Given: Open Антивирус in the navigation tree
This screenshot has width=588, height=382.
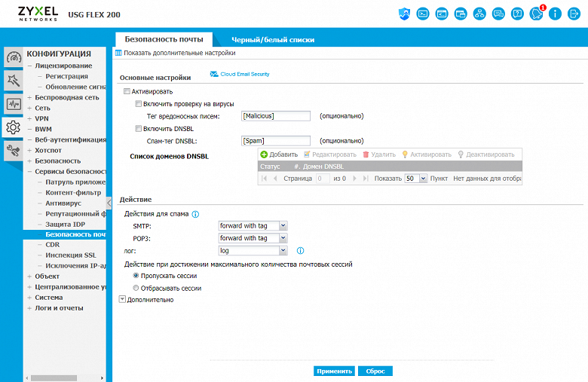Looking at the screenshot, I should pos(63,203).
